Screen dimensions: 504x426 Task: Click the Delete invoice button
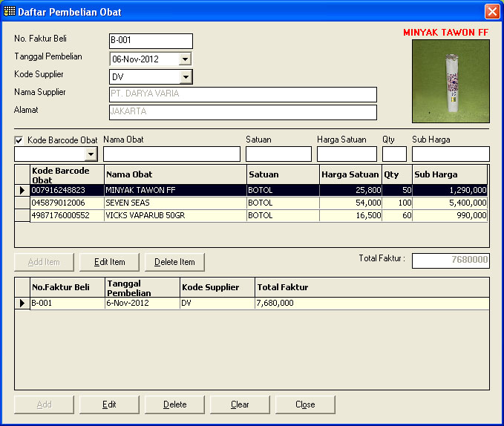174,404
